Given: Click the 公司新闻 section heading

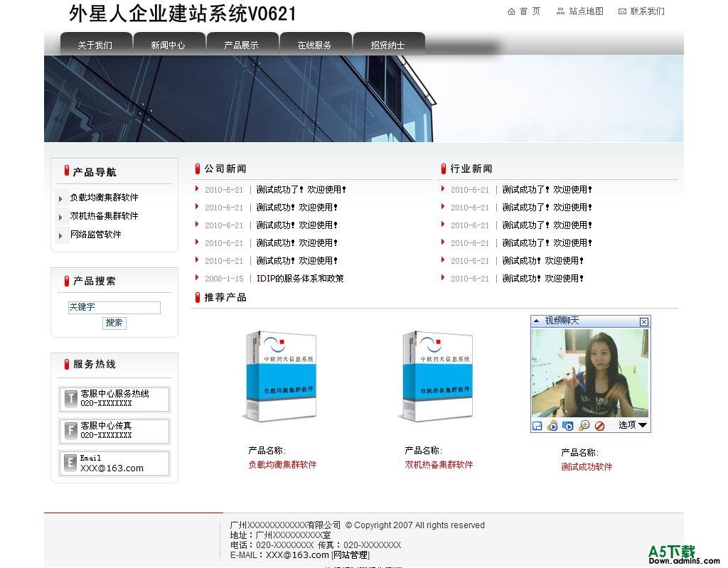Looking at the screenshot, I should click(225, 168).
